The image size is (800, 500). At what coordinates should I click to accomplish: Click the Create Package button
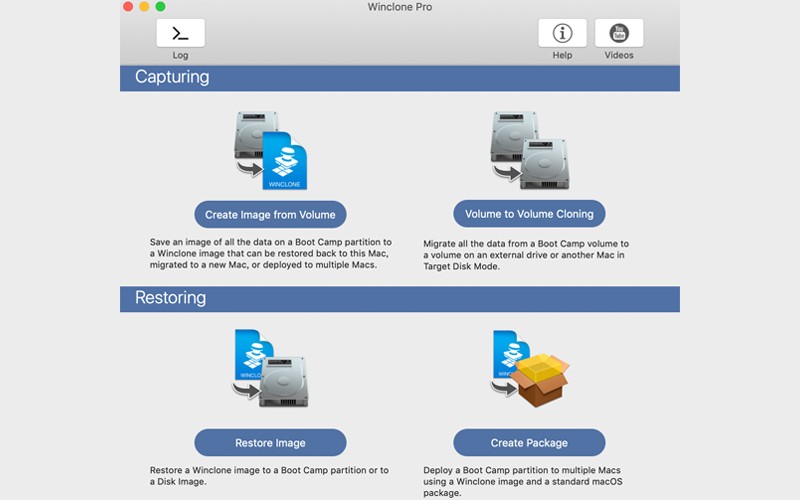tap(529, 443)
